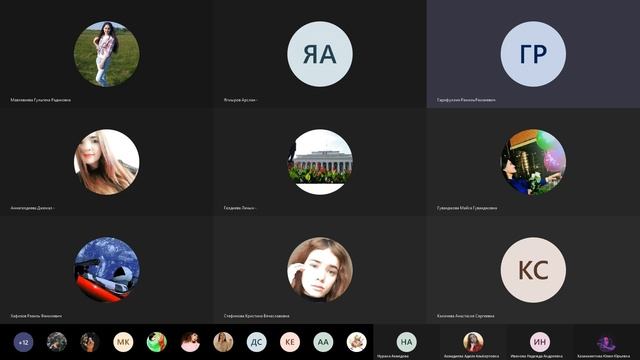Image resolution: width=640 pixels, height=360 pixels.
Task: Click the name label under ГР avatar
Action: (x=466, y=100)
